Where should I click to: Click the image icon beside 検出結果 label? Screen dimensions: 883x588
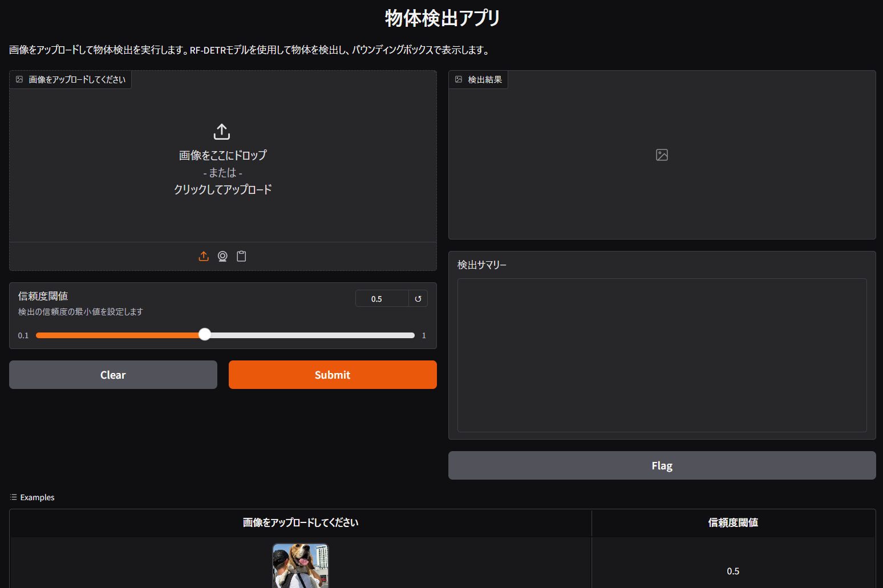(459, 80)
